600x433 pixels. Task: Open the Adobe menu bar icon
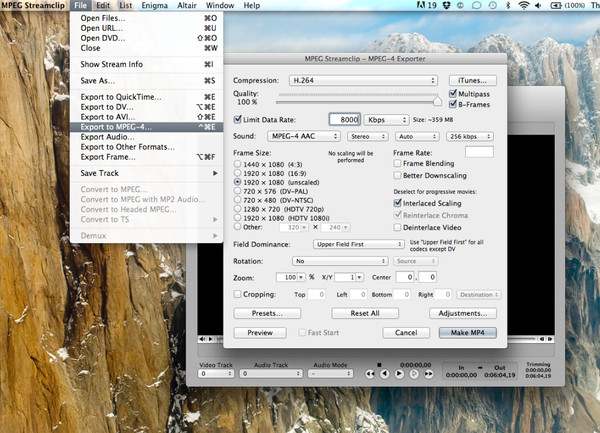point(427,5)
